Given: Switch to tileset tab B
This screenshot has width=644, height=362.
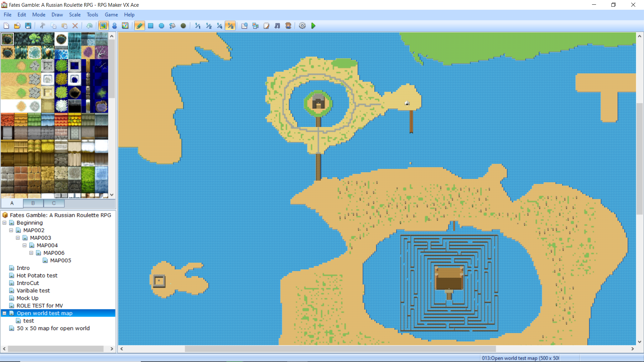Looking at the screenshot, I should click(33, 203).
